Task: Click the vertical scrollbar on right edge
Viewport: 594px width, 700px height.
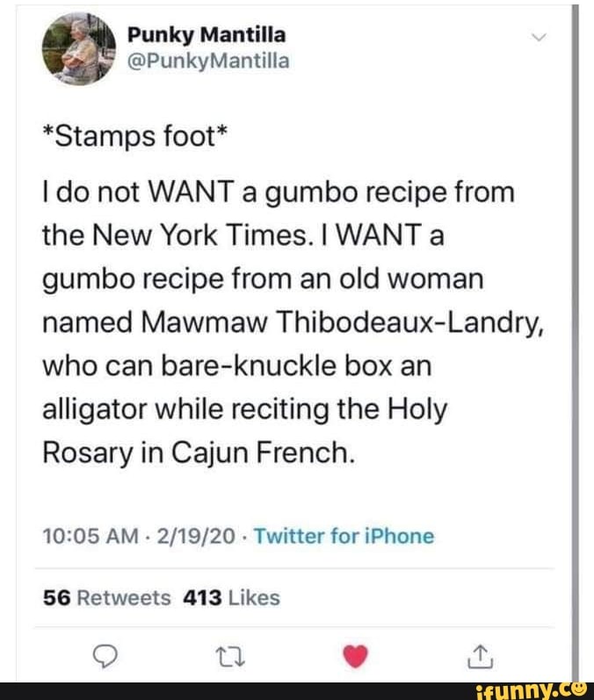Action: (x=574, y=334)
